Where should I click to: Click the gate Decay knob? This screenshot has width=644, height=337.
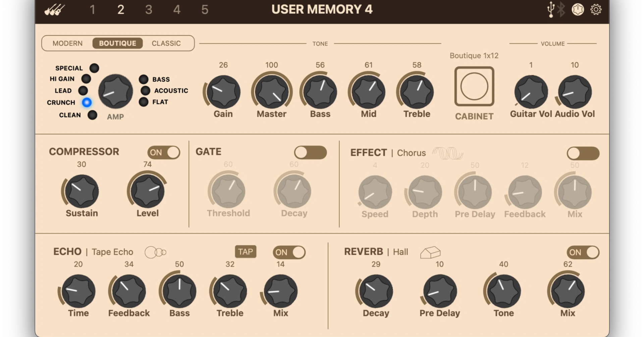tap(294, 191)
